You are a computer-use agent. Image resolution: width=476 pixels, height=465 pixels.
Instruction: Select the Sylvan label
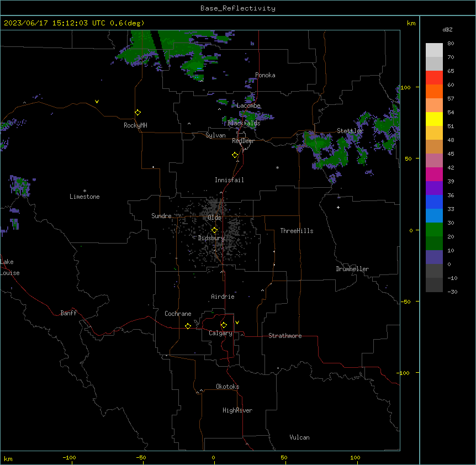215,135
